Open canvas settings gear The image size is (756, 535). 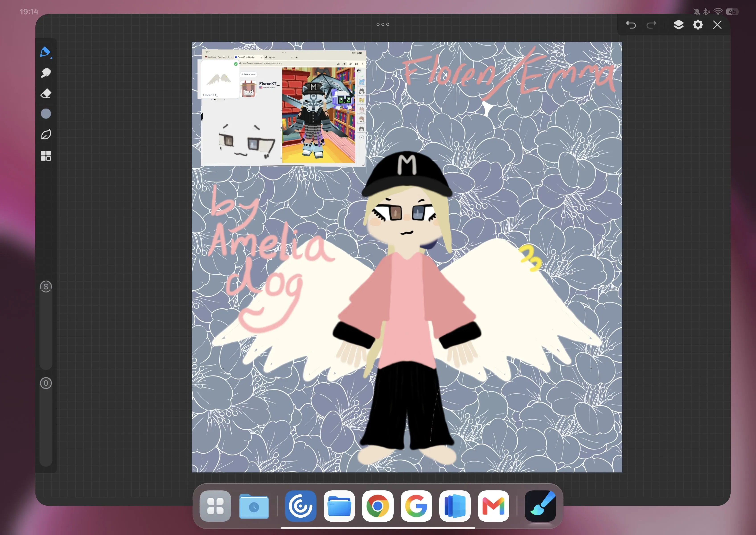[x=698, y=25]
